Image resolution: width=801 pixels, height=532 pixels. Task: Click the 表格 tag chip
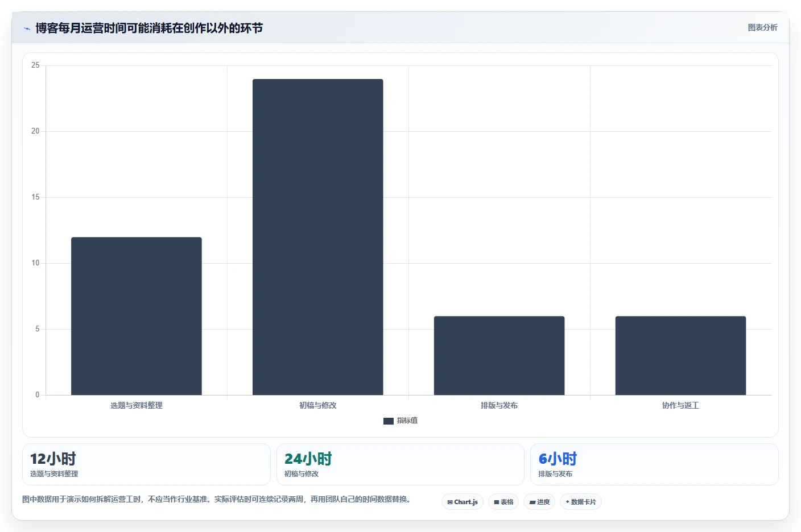pyautogui.click(x=503, y=502)
